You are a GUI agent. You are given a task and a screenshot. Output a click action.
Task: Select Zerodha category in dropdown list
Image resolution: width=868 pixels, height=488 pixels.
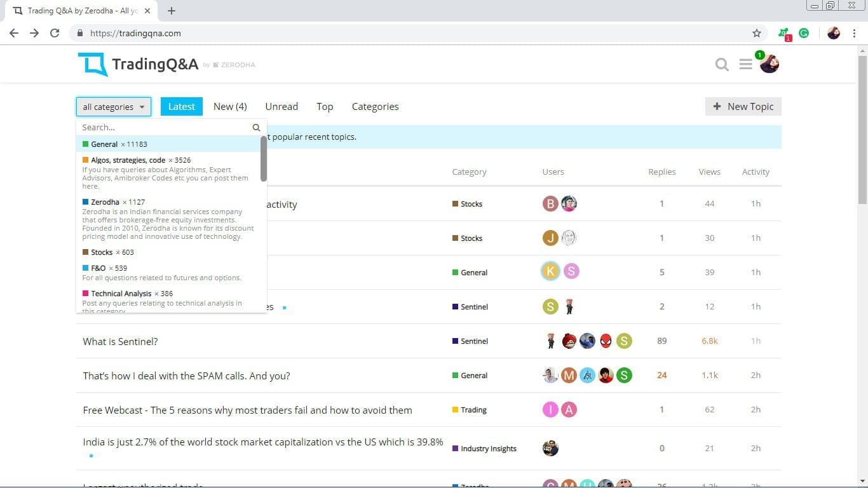[168, 219]
